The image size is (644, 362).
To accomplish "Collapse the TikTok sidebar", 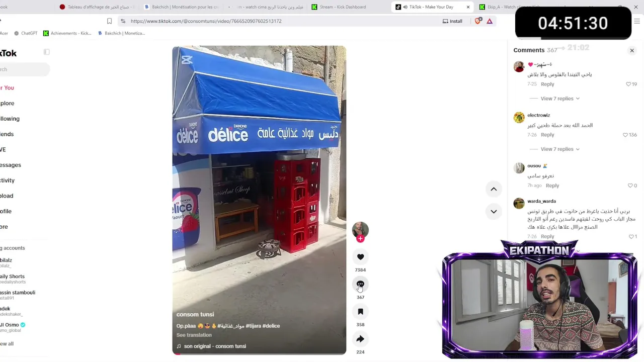I will point(47,52).
